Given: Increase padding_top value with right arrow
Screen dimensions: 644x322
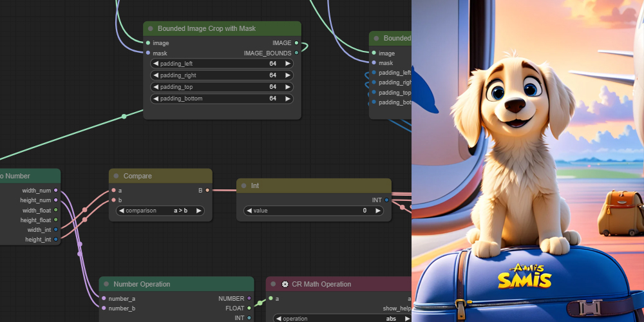Looking at the screenshot, I should (x=288, y=87).
